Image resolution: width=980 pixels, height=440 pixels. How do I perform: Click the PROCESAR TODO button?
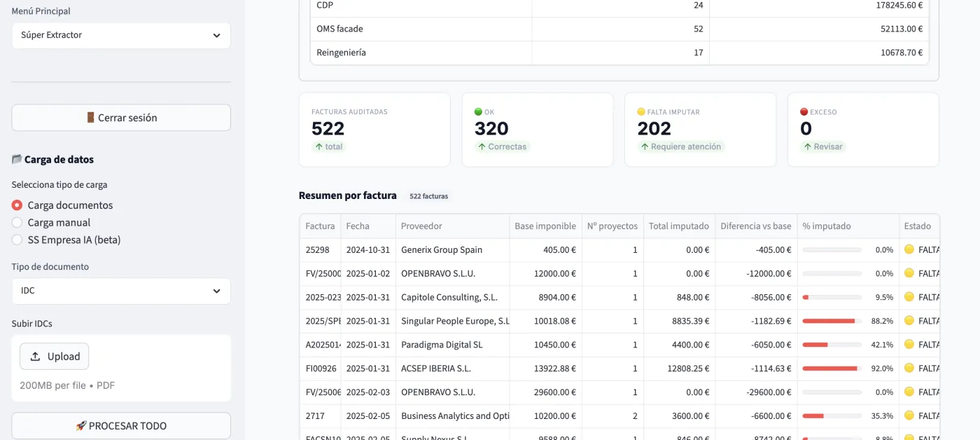pos(121,425)
